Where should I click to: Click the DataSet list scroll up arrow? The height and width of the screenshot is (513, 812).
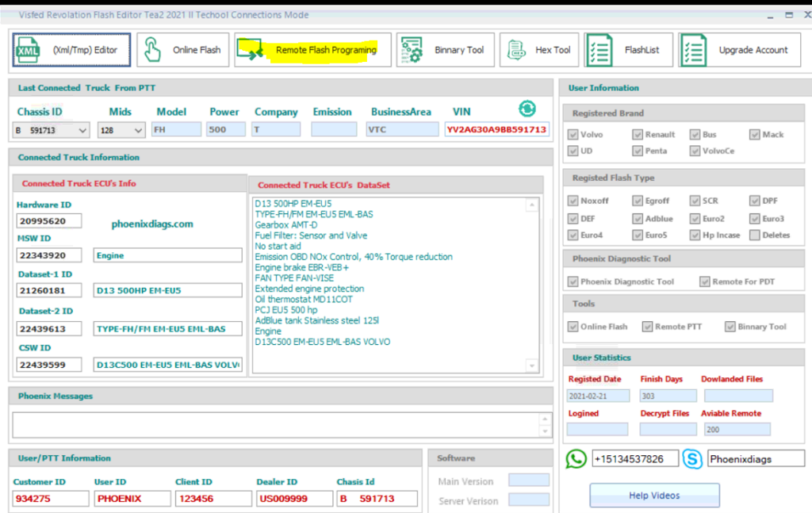pyautogui.click(x=532, y=205)
